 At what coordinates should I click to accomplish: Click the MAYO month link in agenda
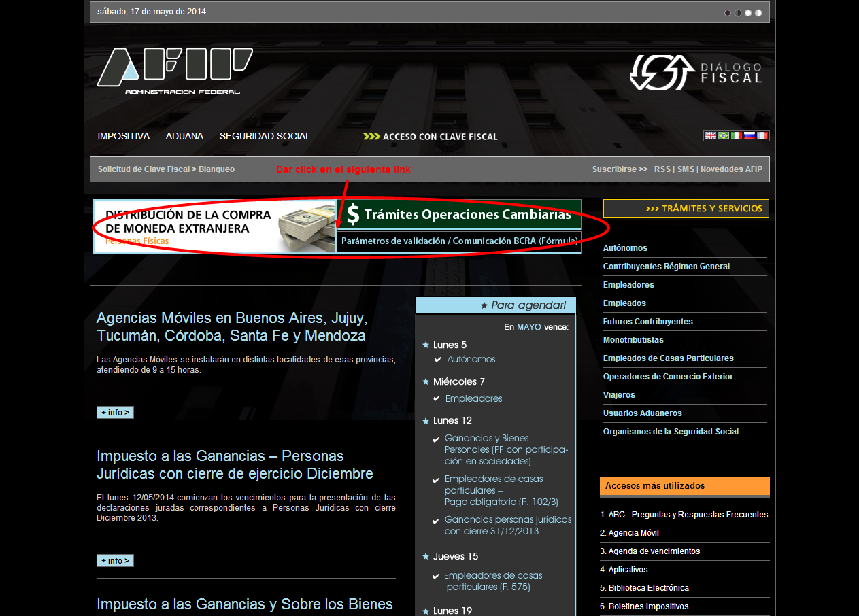[529, 327]
